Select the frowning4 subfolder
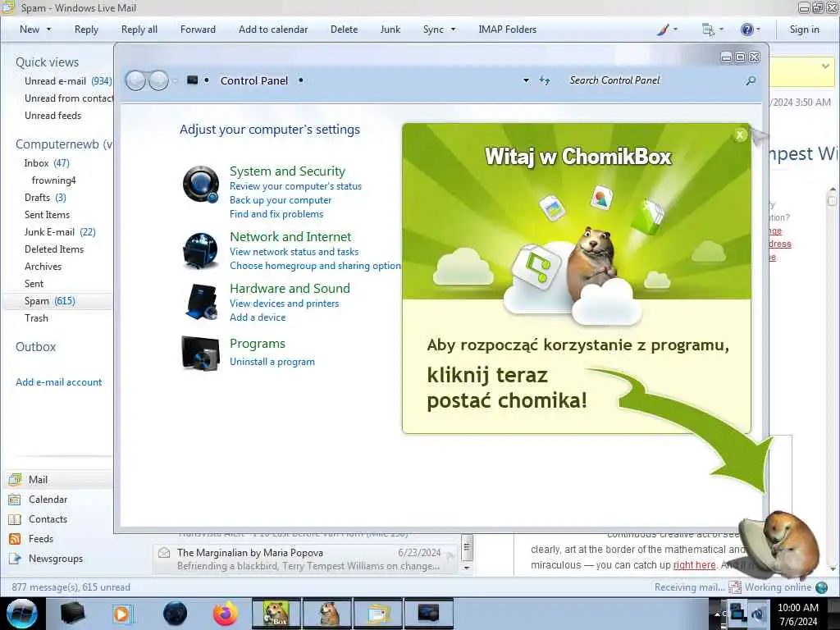 point(53,180)
